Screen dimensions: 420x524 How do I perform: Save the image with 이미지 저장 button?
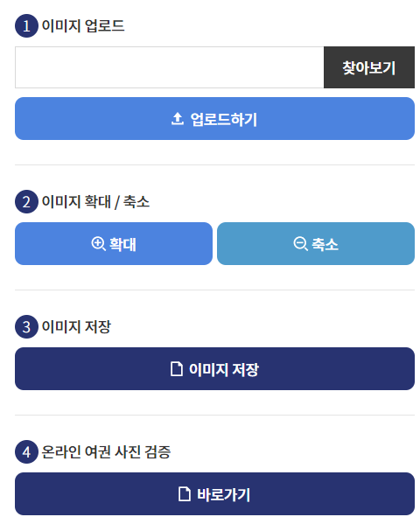pyautogui.click(x=214, y=368)
